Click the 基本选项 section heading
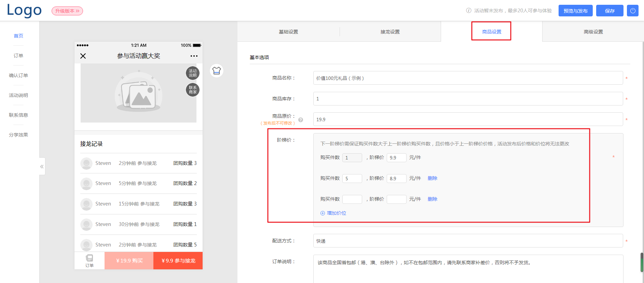 259,57
